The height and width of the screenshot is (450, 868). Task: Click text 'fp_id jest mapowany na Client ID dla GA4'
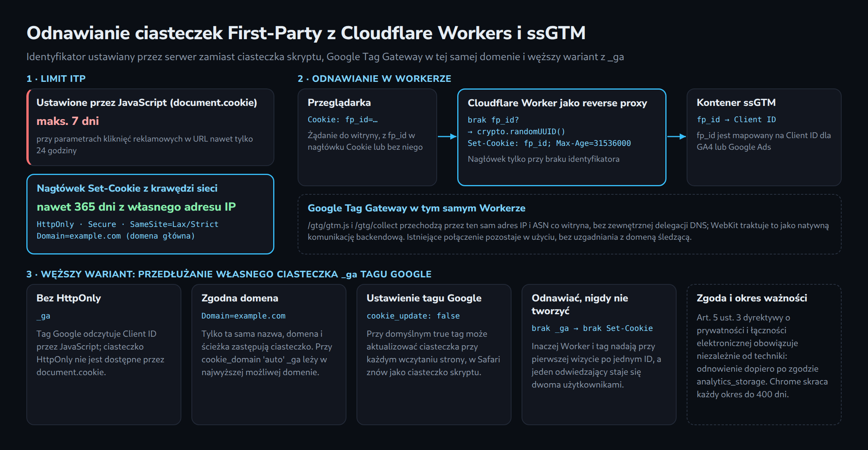(x=763, y=141)
